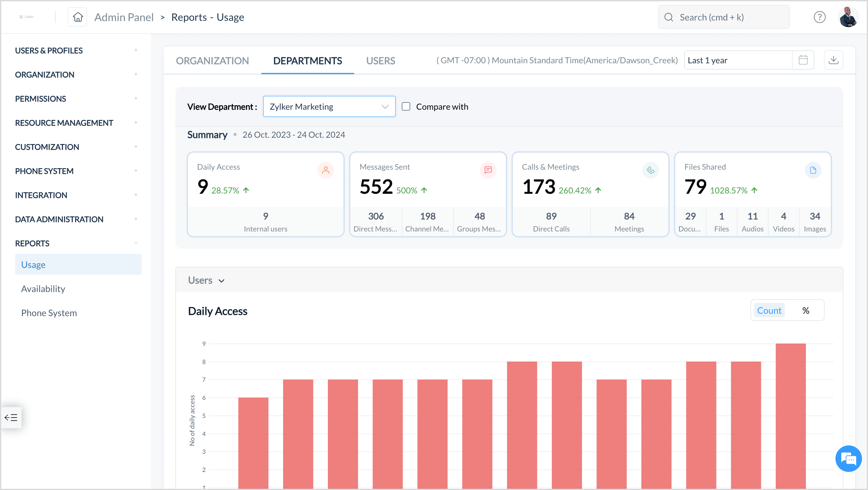Screen dimensions: 868x490
Task: Click the Daily Access user icon
Action: point(325,170)
